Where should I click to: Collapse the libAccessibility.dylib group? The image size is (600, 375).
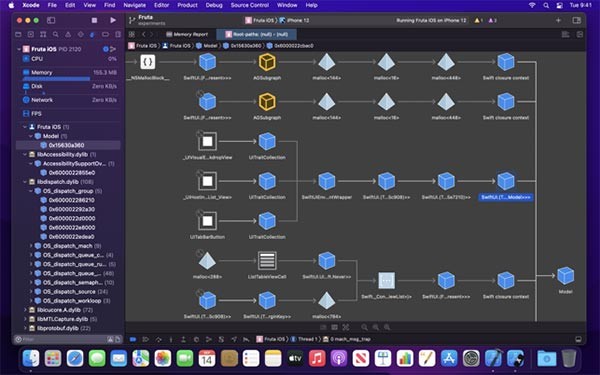(25, 155)
